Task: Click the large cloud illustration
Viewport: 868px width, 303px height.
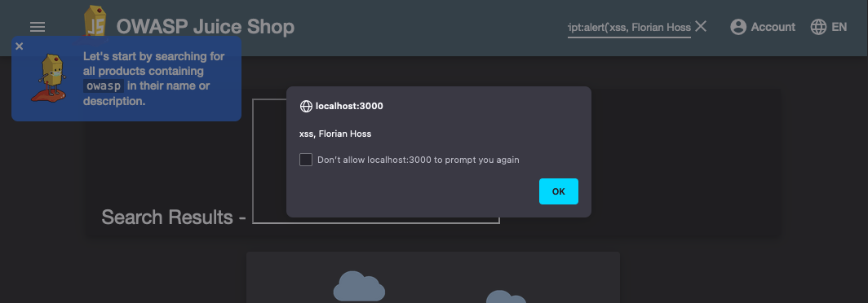Action: (x=359, y=287)
